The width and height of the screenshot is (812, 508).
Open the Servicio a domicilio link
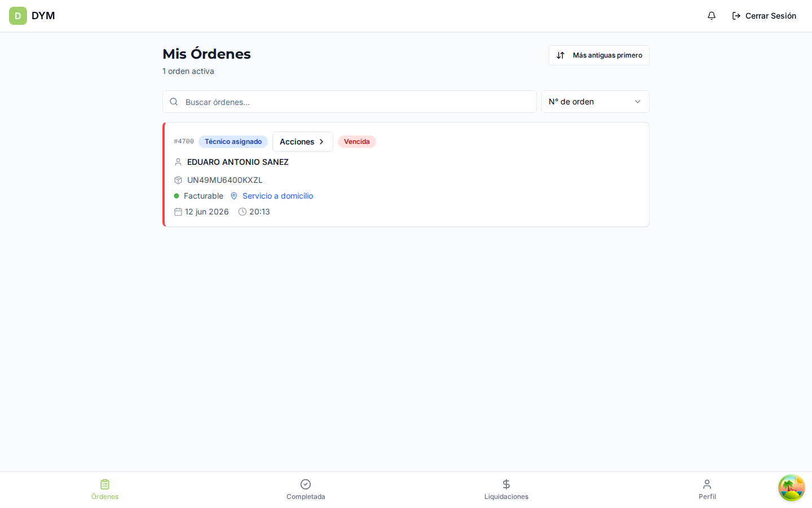point(277,196)
